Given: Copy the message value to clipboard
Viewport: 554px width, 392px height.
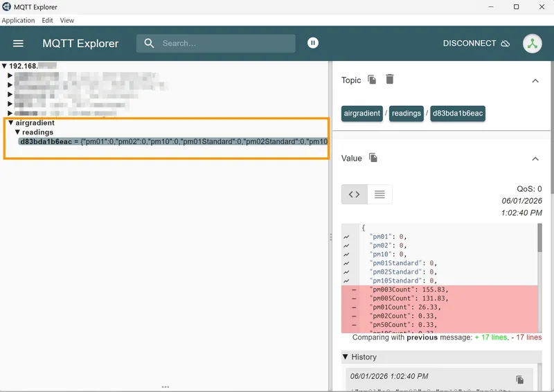Looking at the screenshot, I should tap(373, 158).
